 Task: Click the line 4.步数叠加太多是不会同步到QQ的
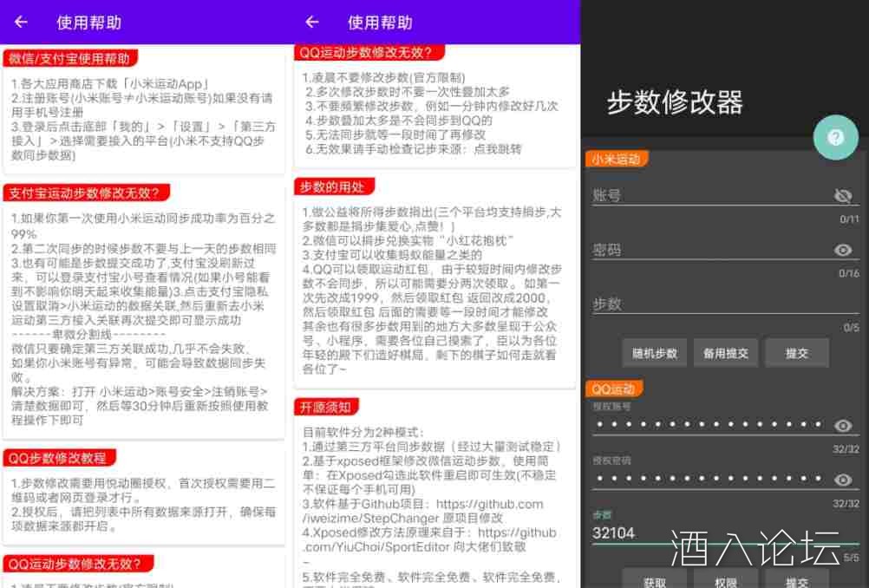[398, 121]
